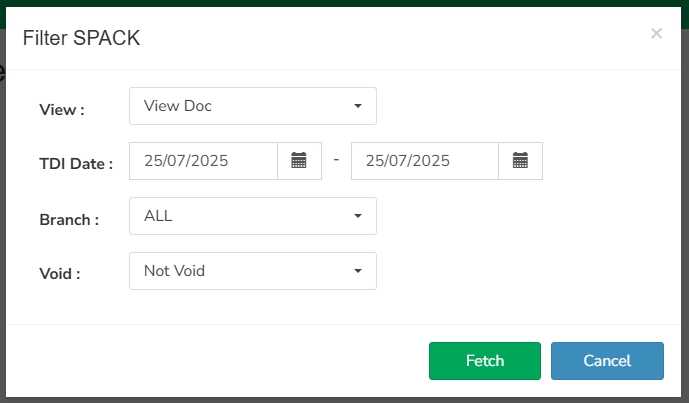Open the Branch dropdown showing ALL

(x=253, y=216)
